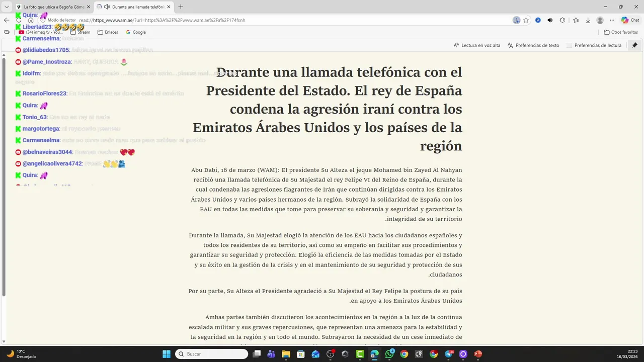This screenshot has width=644, height=362.
Task: Expand the Enlaces favorites folder
Action: [x=108, y=32]
